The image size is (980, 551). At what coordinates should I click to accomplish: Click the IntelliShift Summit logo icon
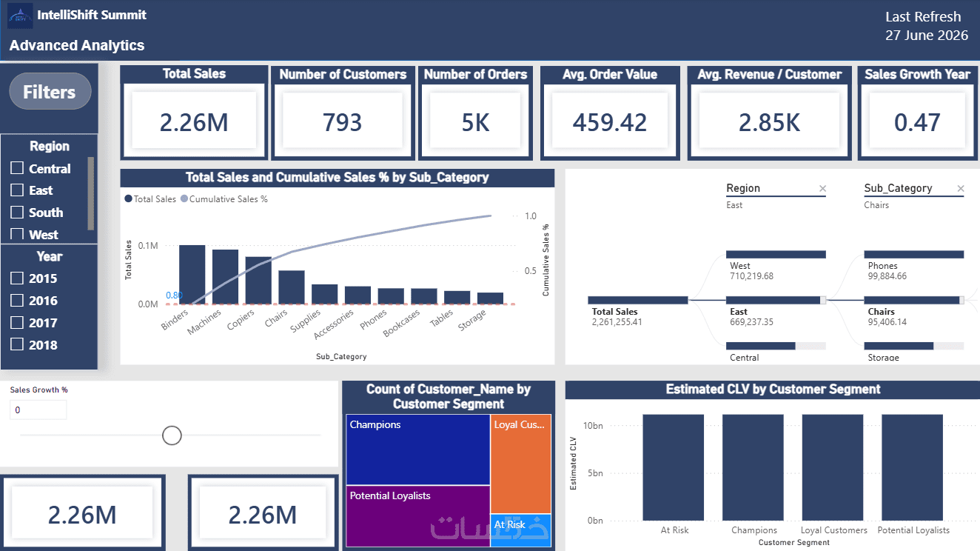click(20, 16)
